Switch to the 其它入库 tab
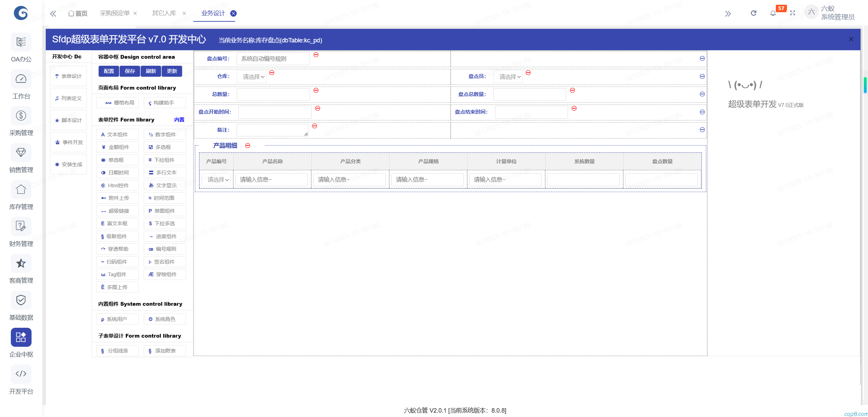The height and width of the screenshot is (417, 868). click(x=164, y=13)
